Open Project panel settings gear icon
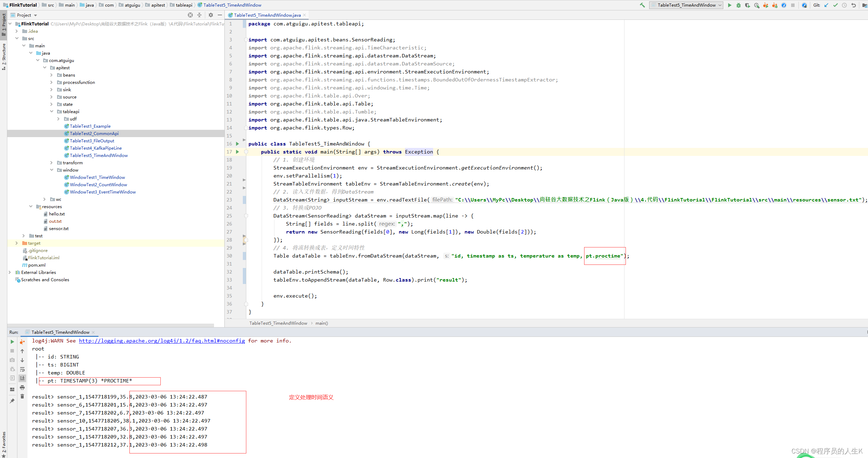868x458 pixels. 210,15
